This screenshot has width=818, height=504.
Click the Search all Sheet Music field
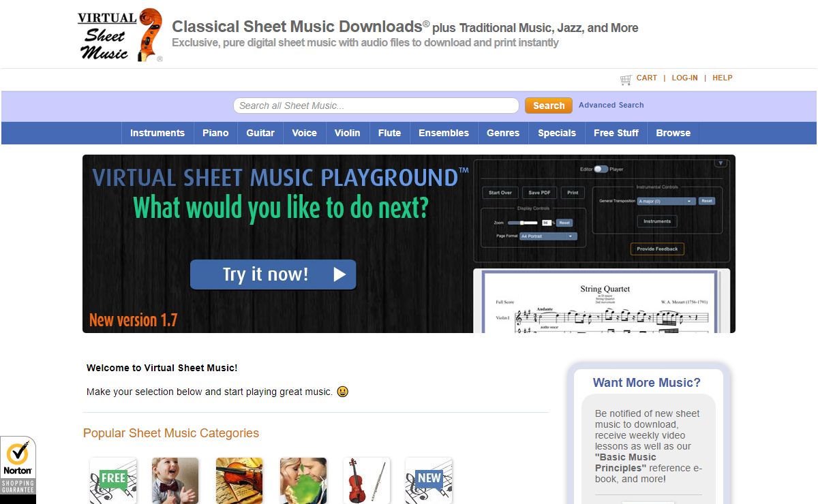pyautogui.click(x=376, y=106)
